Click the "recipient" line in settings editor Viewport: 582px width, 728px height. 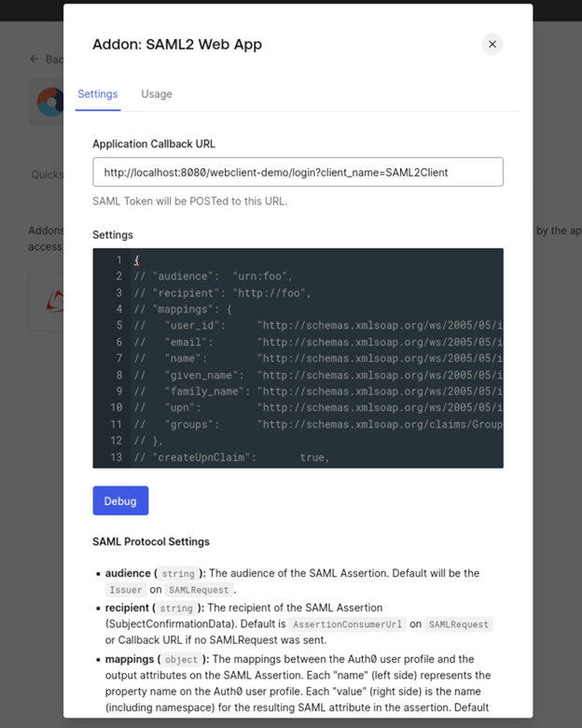[222, 293]
